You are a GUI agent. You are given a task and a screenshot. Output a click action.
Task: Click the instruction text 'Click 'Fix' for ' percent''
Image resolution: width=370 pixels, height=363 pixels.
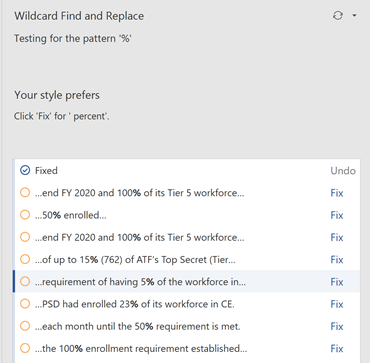62,117
